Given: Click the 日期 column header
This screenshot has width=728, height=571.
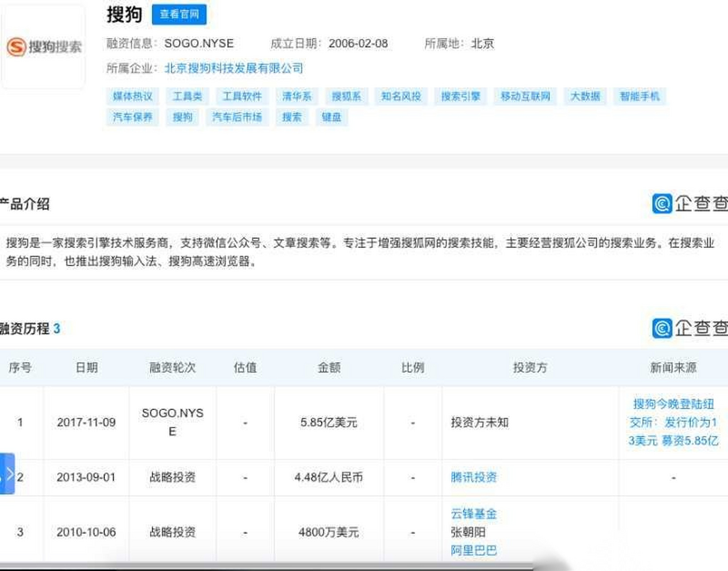Looking at the screenshot, I should (86, 368).
